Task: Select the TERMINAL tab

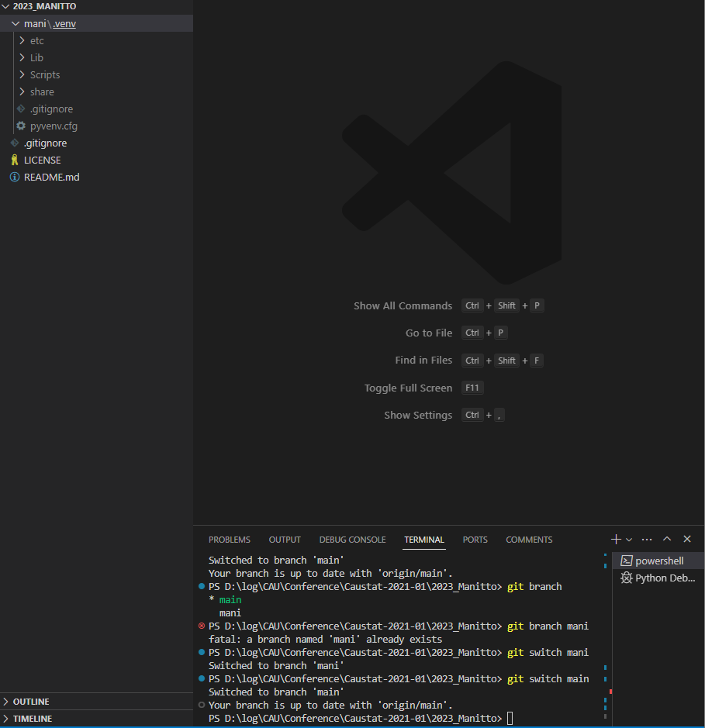Action: (424, 540)
